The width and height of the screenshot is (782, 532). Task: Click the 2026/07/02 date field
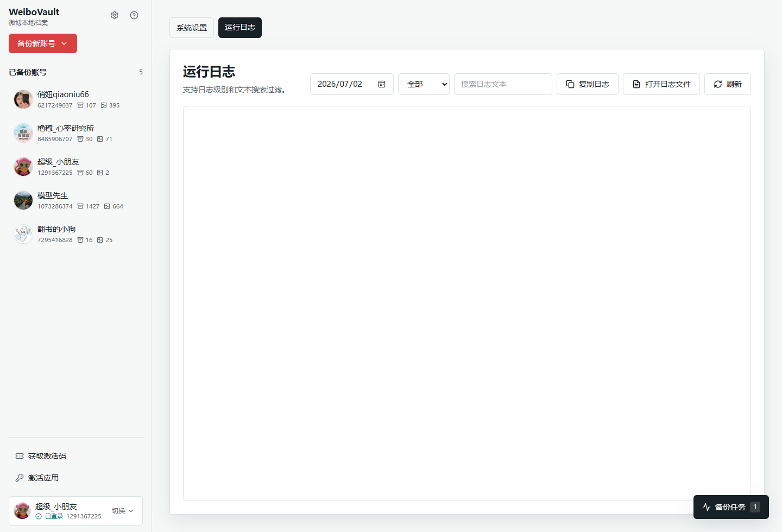(x=352, y=84)
